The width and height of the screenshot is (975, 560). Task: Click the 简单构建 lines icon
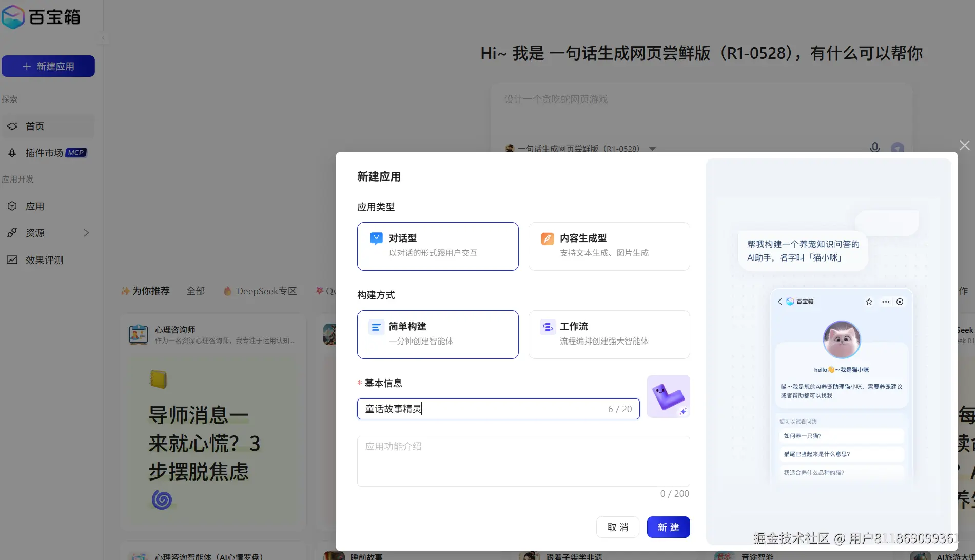click(376, 327)
